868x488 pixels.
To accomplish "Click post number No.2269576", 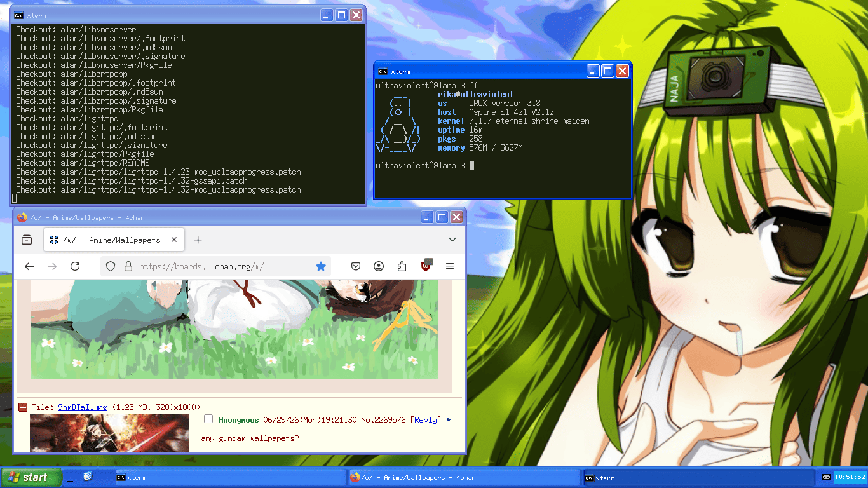I will click(383, 420).
